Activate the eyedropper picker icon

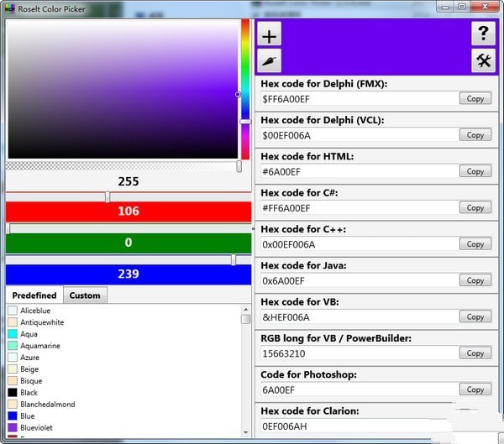tap(270, 60)
